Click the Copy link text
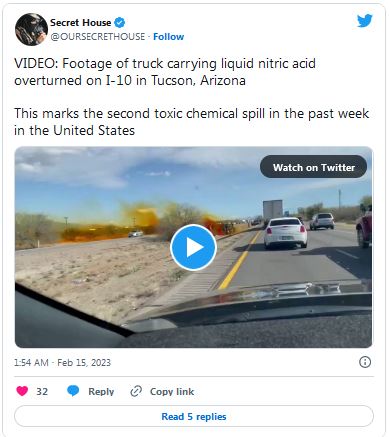 coord(172,392)
